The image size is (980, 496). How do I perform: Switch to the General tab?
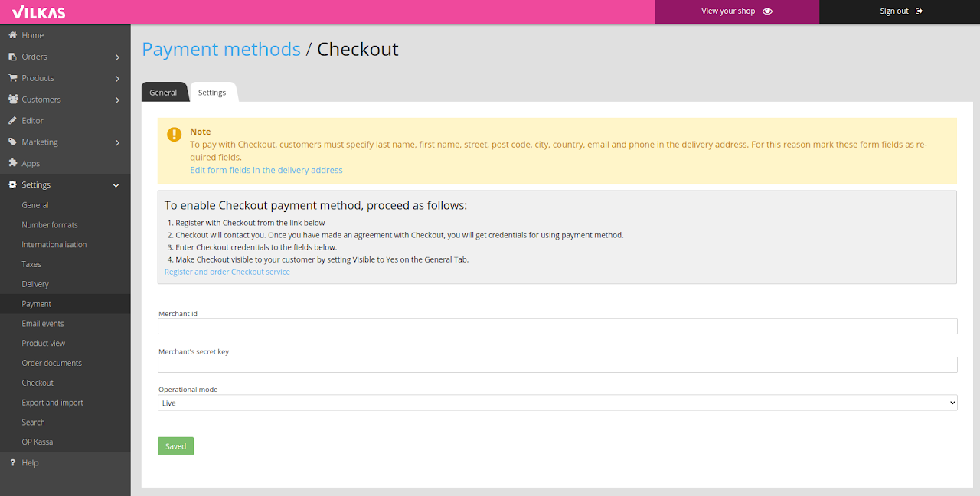[x=163, y=92]
